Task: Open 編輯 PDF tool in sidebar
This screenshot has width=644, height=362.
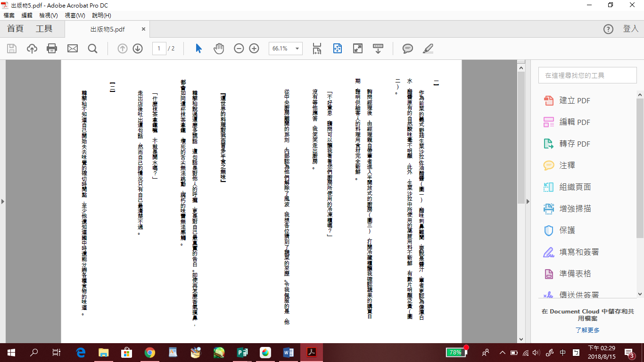Action: [574, 122]
